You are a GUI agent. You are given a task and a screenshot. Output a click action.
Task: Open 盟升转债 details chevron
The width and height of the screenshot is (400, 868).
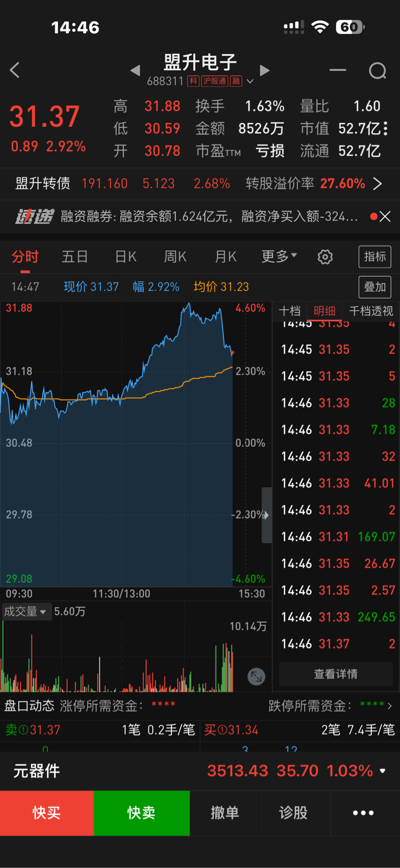(378, 184)
